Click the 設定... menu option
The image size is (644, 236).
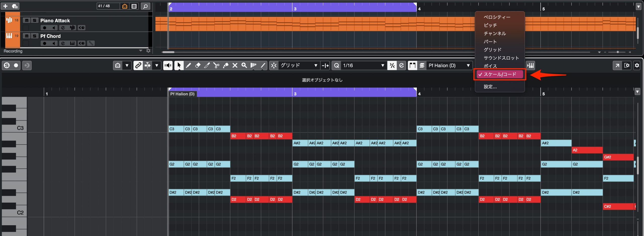[x=490, y=87]
